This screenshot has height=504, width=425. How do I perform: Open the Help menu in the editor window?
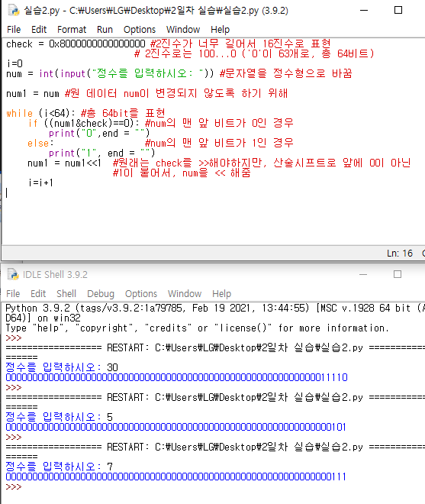pyautogui.click(x=220, y=30)
